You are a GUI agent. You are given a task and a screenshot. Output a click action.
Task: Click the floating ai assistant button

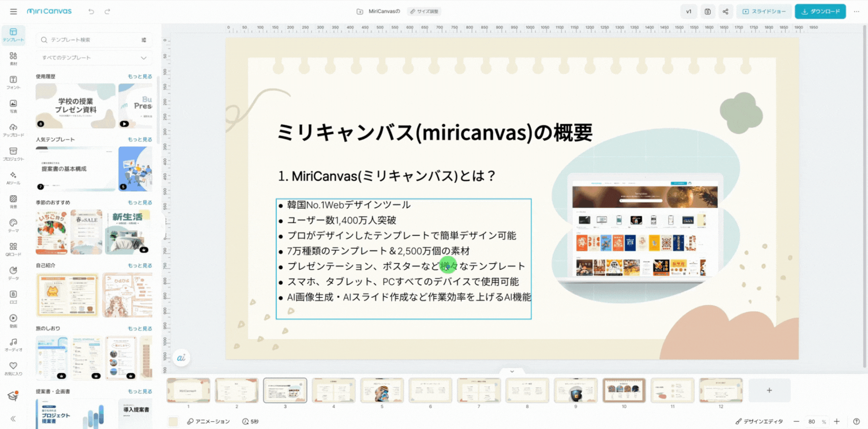pos(181,358)
